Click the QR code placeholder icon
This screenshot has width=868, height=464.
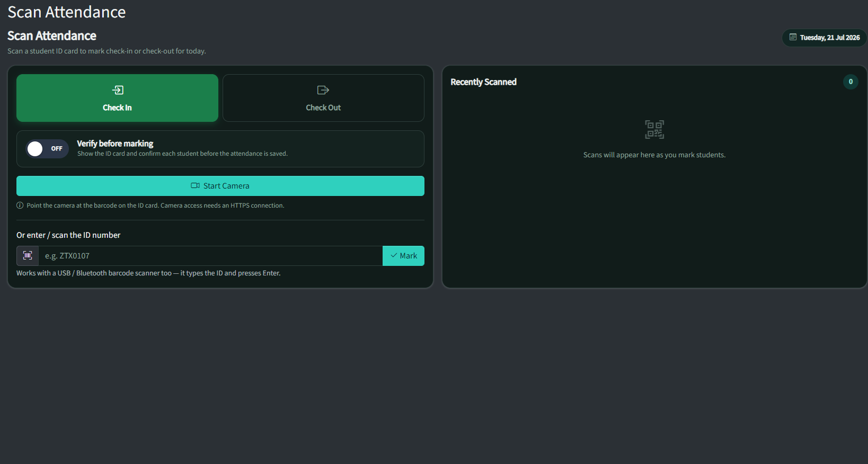point(654,129)
